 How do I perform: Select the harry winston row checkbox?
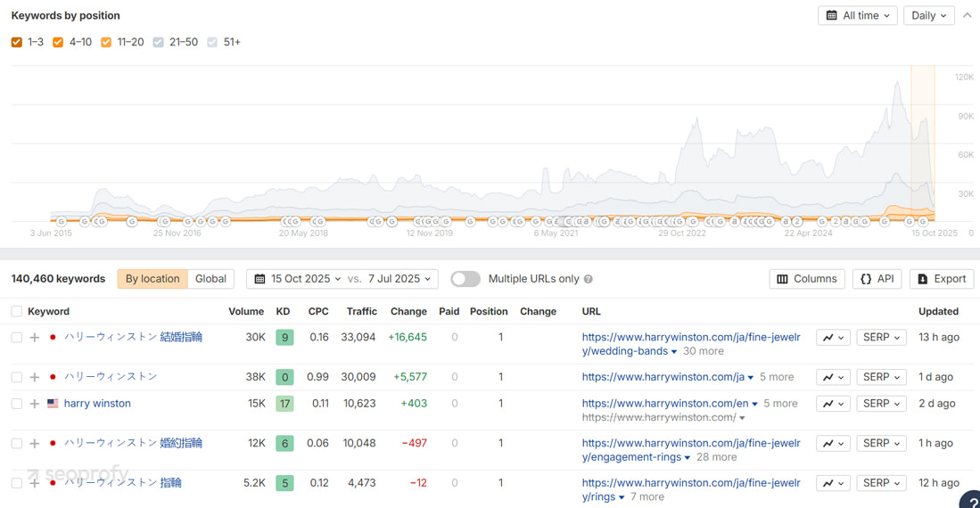[x=17, y=404]
